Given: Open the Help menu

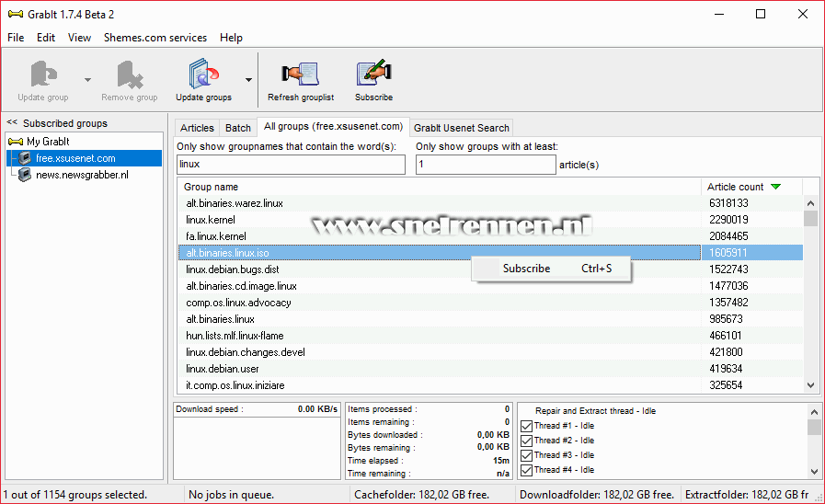Looking at the screenshot, I should pyautogui.click(x=231, y=38).
